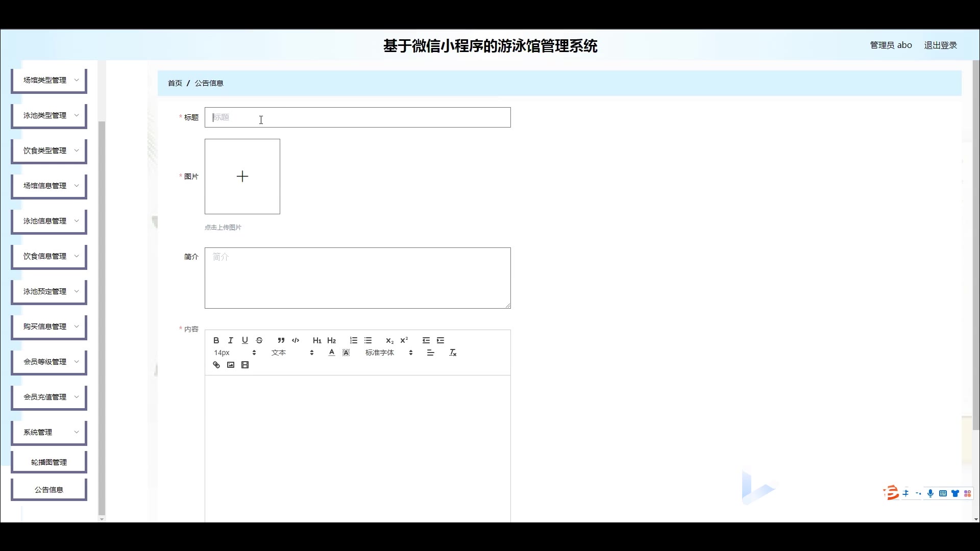Expand the 泳池类型管理 menu

pos(49,116)
